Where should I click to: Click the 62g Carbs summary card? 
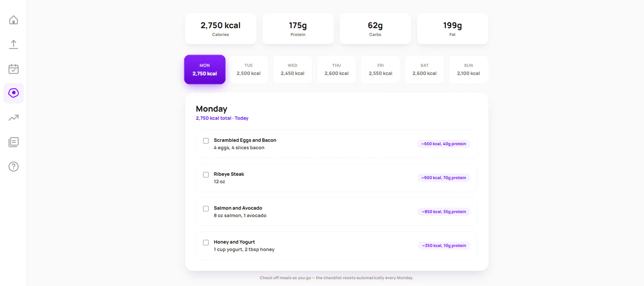click(375, 29)
